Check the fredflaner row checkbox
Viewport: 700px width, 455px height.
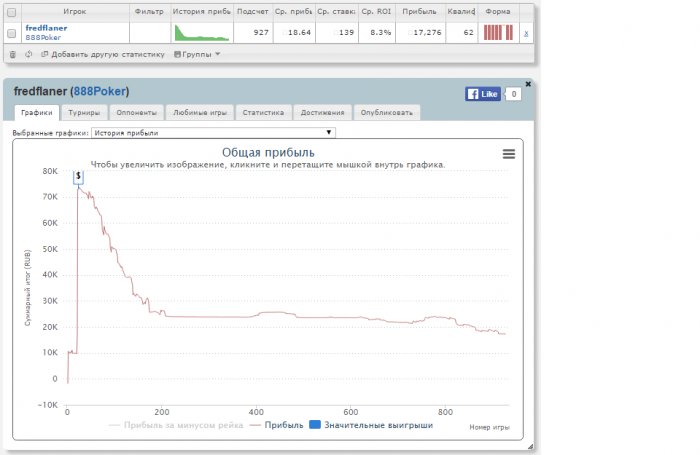pyautogui.click(x=12, y=33)
